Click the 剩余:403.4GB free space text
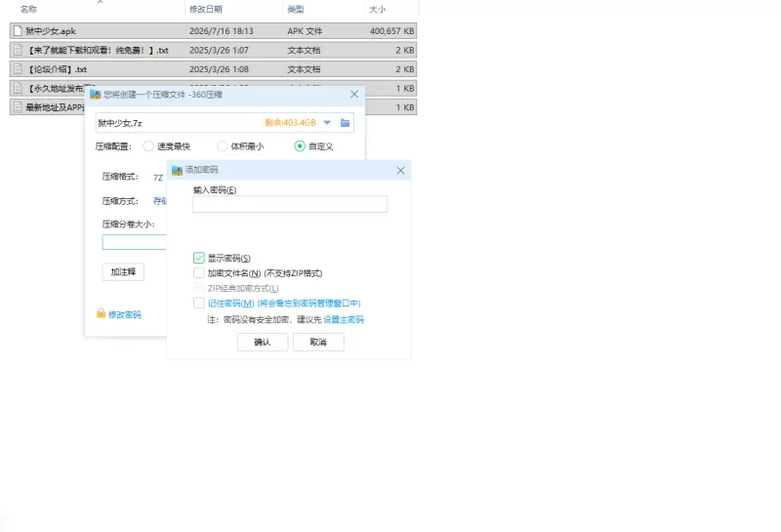781x532 pixels. 290,123
